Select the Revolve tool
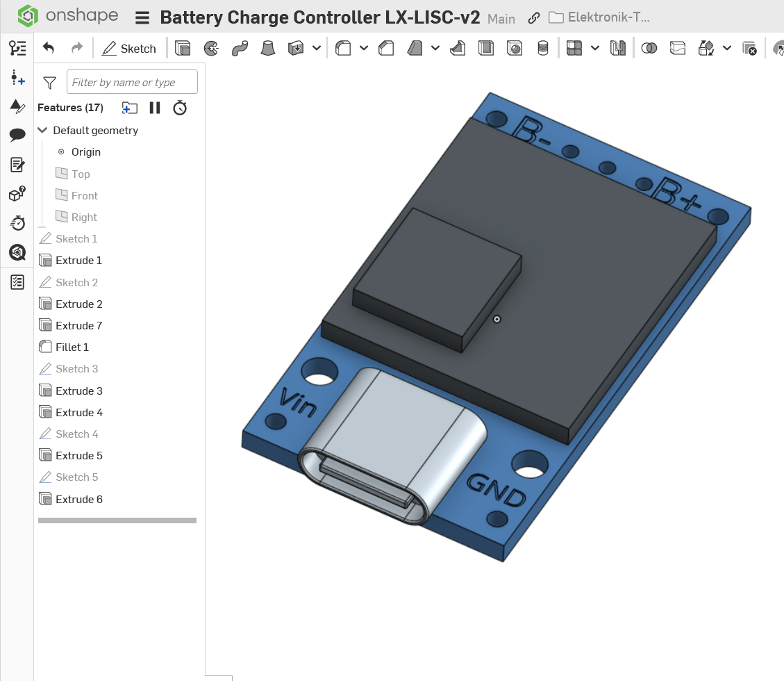The image size is (784, 681). 211,49
